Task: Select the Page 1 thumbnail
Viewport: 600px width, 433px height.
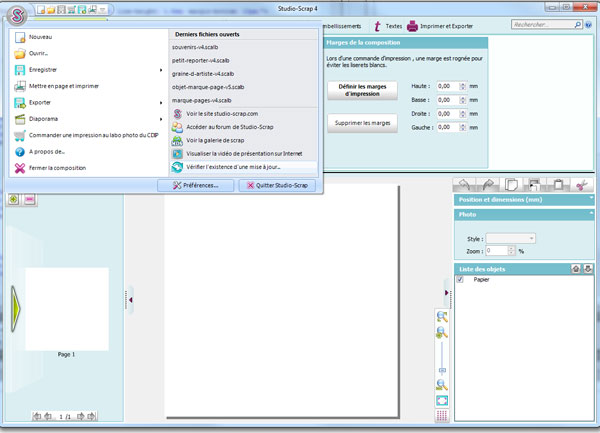Action: click(x=67, y=309)
